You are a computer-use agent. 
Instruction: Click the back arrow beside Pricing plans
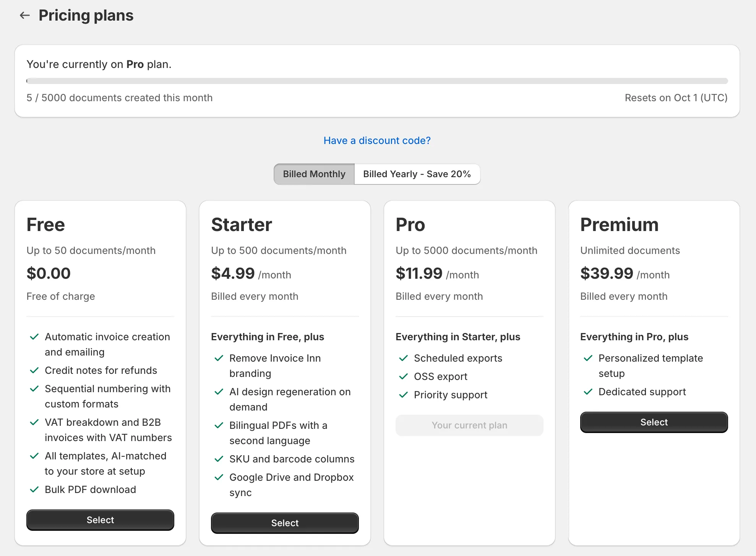(x=25, y=15)
